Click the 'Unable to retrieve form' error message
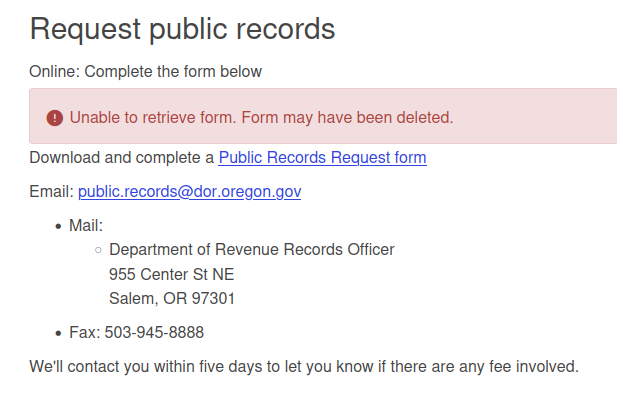617x395 pixels. (261, 118)
